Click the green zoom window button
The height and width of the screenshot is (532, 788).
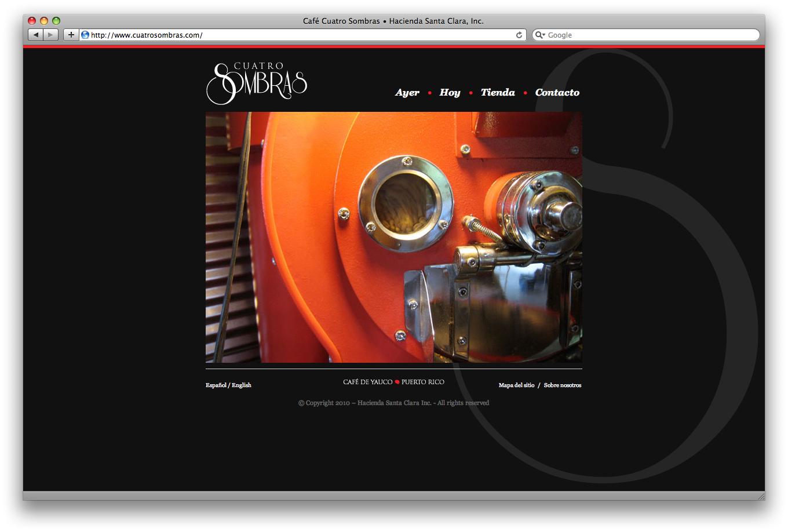pos(56,21)
